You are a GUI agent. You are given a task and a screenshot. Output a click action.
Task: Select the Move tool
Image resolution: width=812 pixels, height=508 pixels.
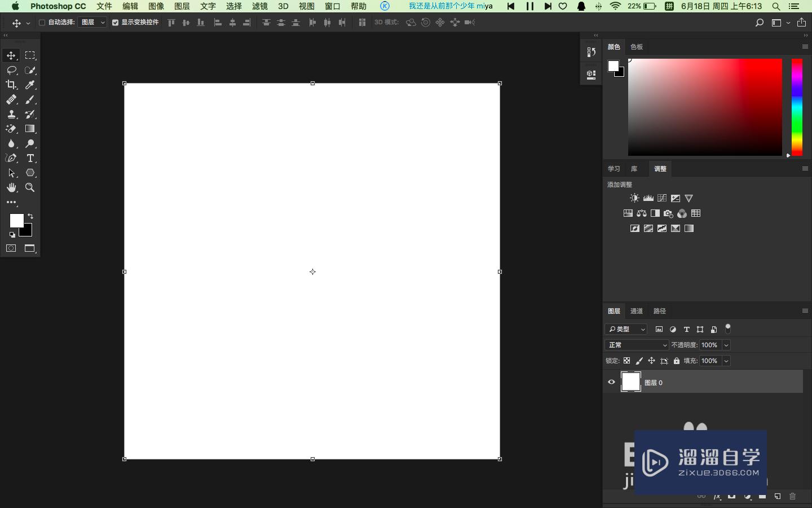[11, 55]
